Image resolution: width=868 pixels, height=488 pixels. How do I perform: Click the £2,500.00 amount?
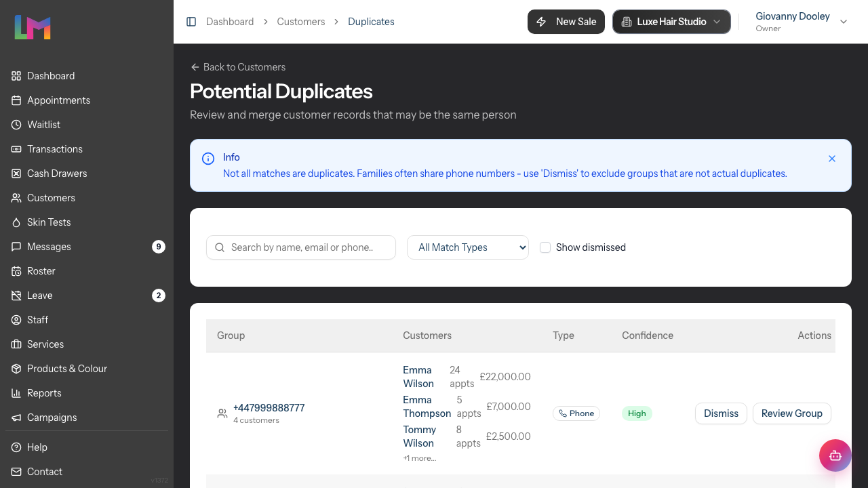click(x=509, y=436)
